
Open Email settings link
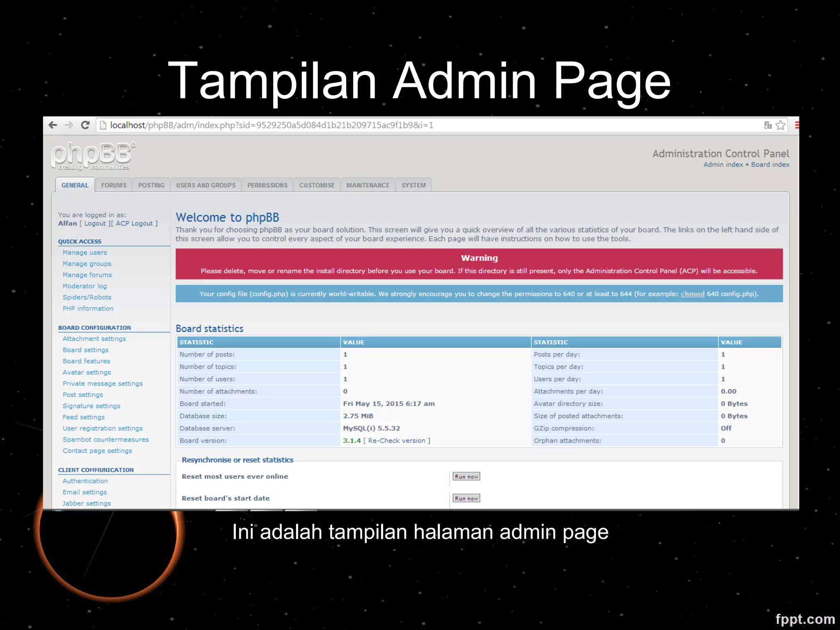(x=84, y=492)
